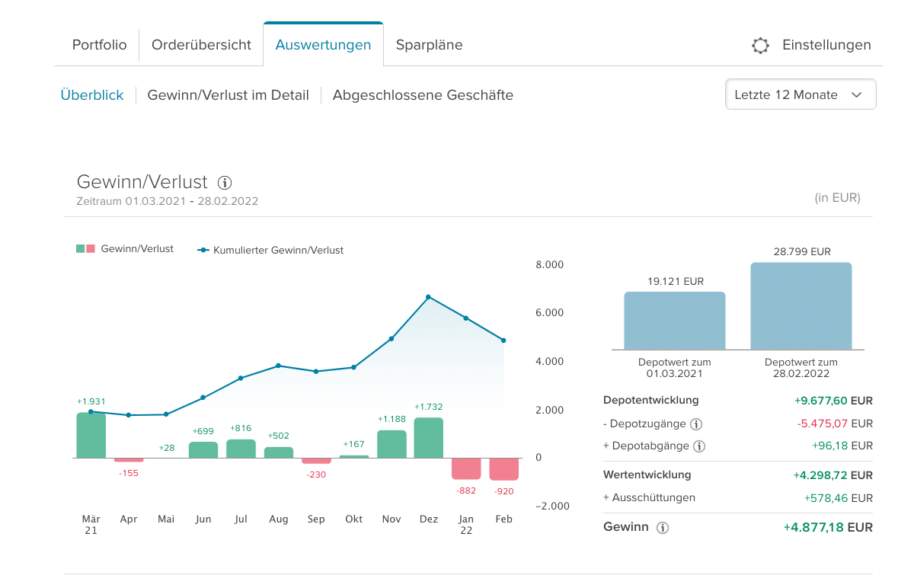Viewport: 914px width, 588px height.
Task: Click the February loss bar
Action: point(503,469)
